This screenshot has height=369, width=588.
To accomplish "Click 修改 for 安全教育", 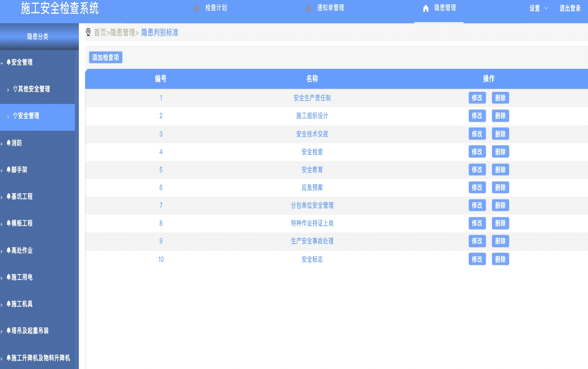I will (x=477, y=170).
